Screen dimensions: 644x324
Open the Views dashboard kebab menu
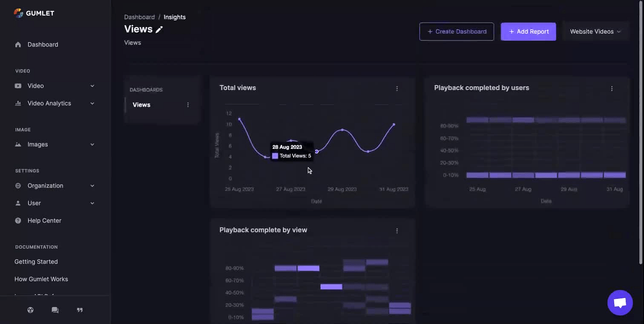coord(188,105)
